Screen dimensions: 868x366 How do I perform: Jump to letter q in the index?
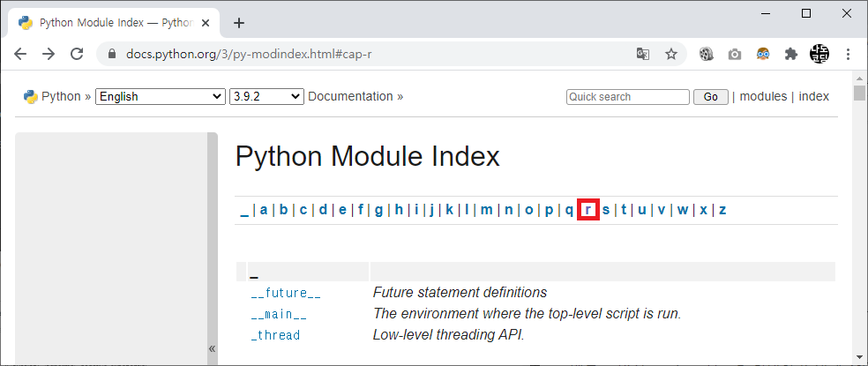tap(568, 211)
